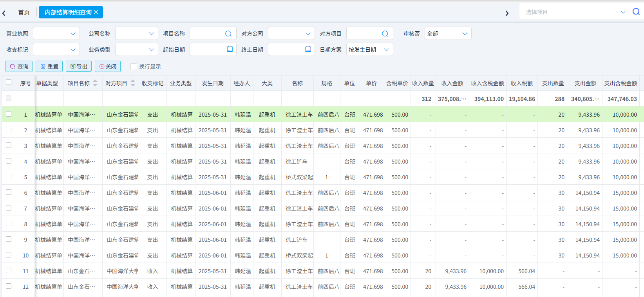This screenshot has height=297, width=644.
Task: Check the checkbox for row 1
Action: pyautogui.click(x=9, y=114)
